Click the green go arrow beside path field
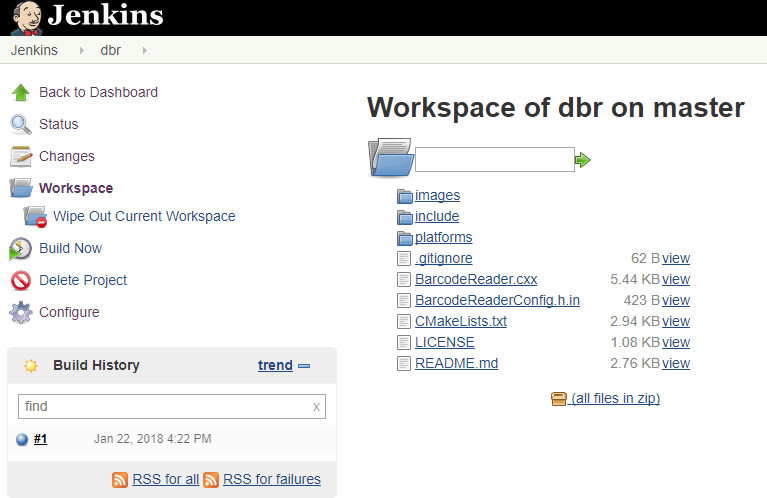The height and width of the screenshot is (498, 767). click(x=584, y=160)
